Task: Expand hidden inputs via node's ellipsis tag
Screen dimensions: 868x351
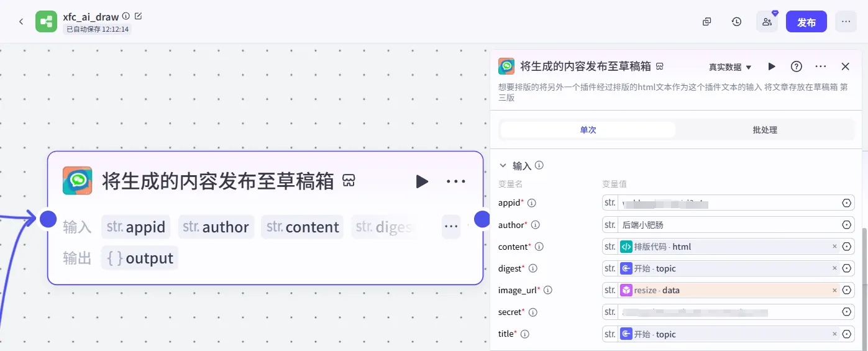Action: tap(451, 227)
